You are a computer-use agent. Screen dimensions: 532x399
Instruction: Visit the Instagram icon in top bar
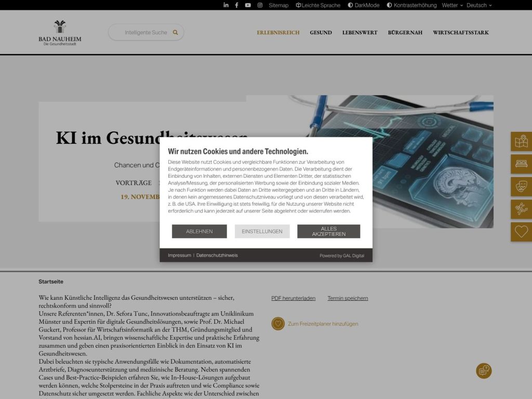point(259,5)
